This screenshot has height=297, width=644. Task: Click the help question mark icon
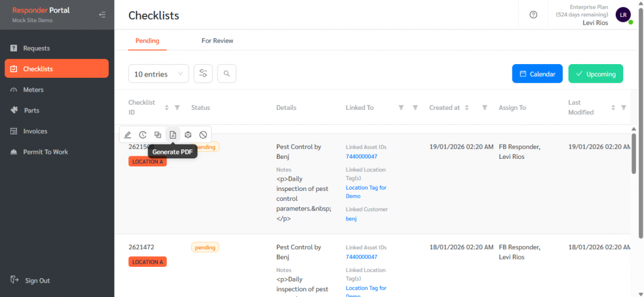pos(533,14)
